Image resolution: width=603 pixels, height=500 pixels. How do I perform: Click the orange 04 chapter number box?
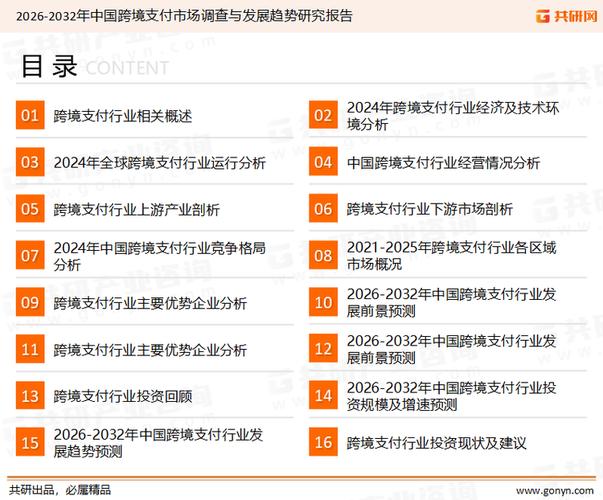tap(323, 162)
